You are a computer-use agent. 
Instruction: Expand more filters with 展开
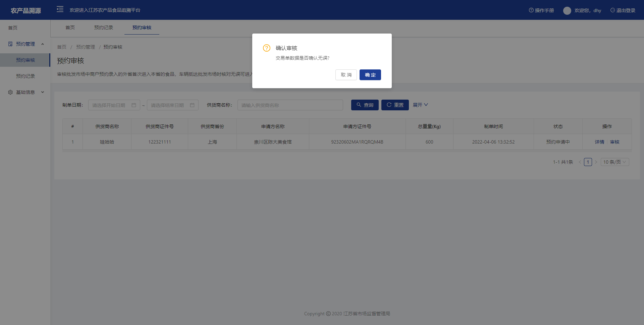pyautogui.click(x=420, y=105)
